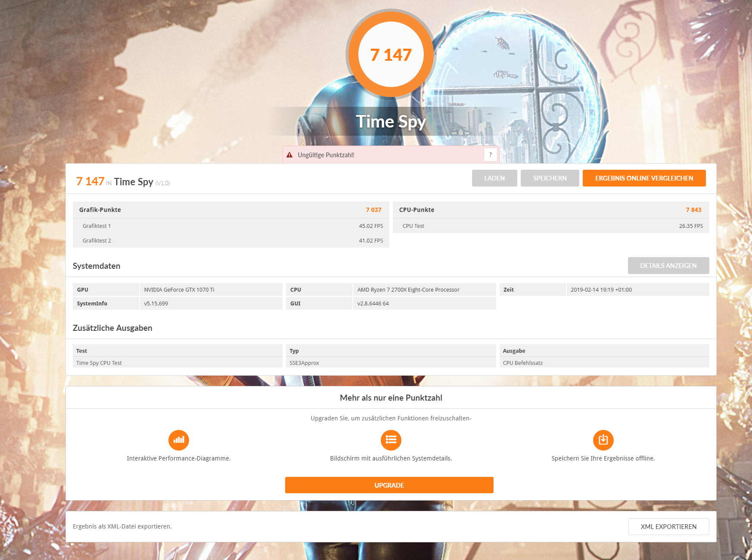Click the Grafik-Punkte header

(100, 210)
